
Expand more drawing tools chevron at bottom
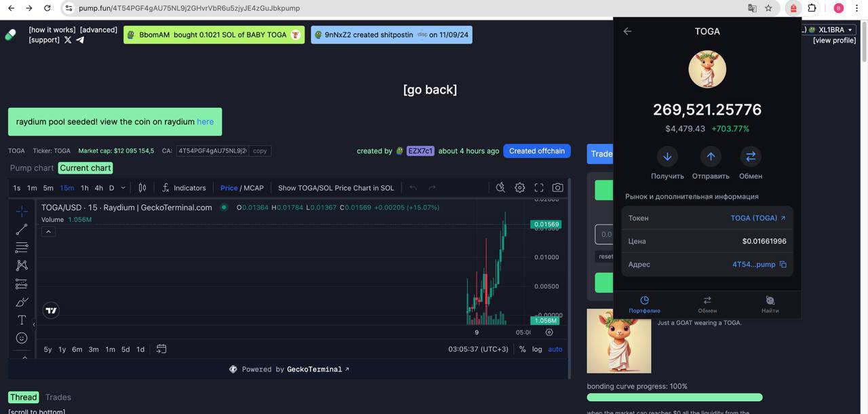(24, 357)
